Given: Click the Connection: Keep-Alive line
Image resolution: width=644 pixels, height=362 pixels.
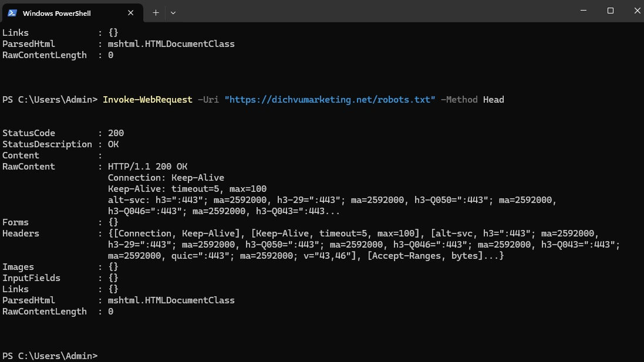Looking at the screenshot, I should point(166,178).
